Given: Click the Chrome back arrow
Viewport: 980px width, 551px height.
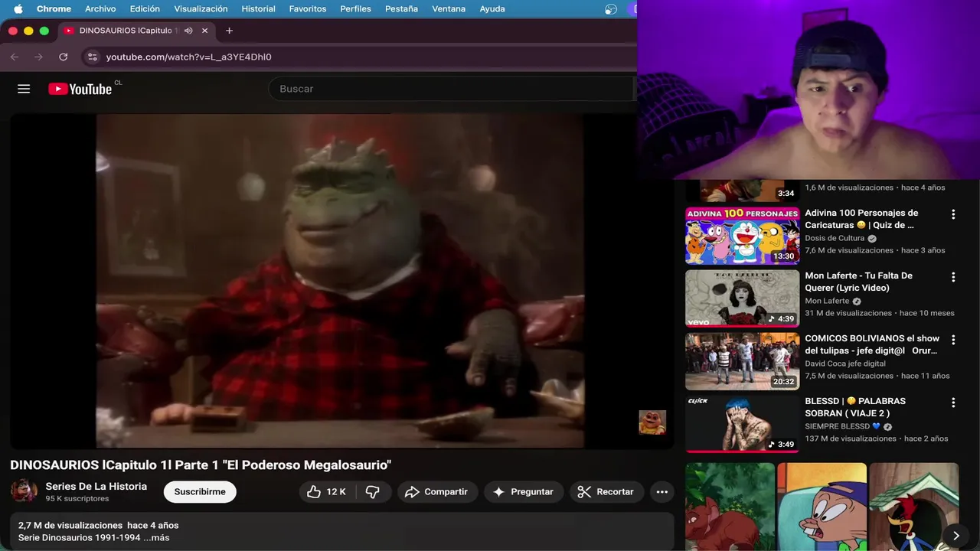Looking at the screenshot, I should [14, 57].
